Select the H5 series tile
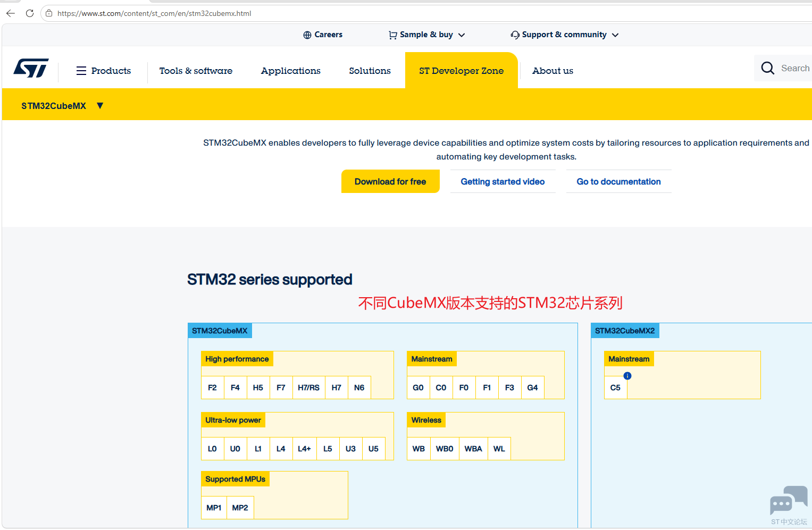 [258, 388]
